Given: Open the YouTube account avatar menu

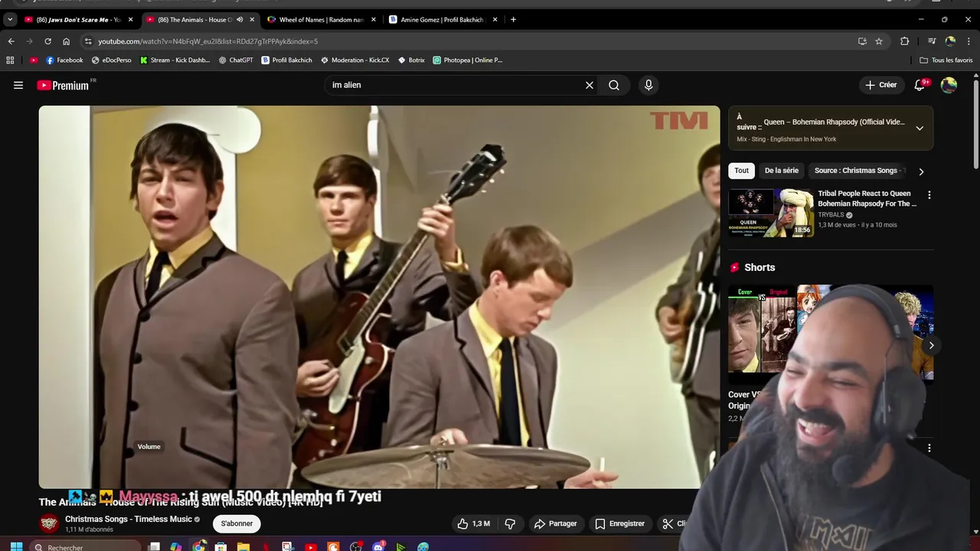Looking at the screenshot, I should click(x=949, y=85).
